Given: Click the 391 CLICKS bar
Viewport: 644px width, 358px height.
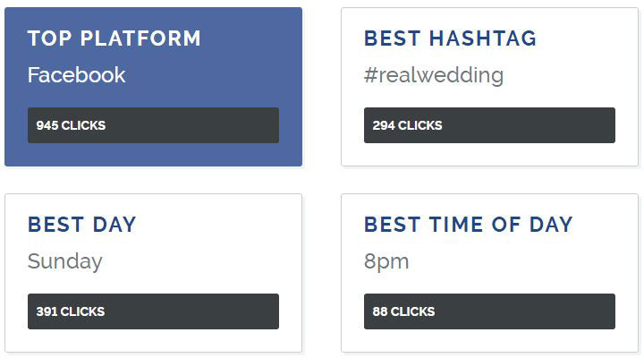Looking at the screenshot, I should click(153, 311).
